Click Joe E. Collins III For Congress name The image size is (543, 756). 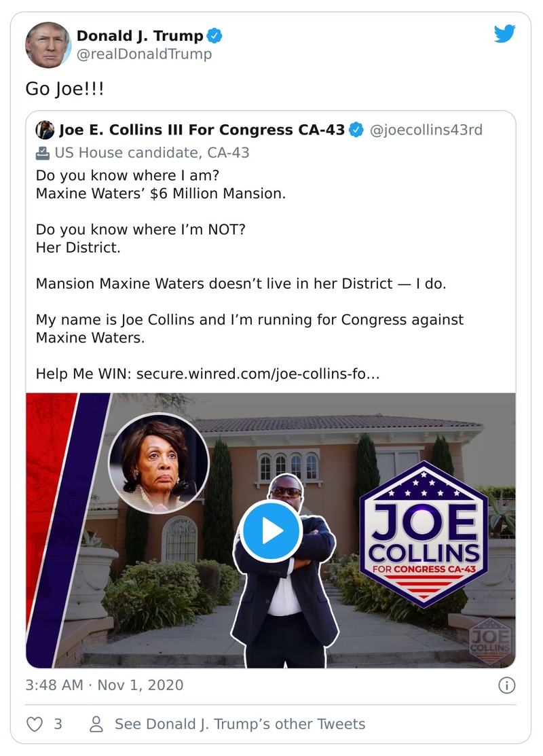point(202,130)
